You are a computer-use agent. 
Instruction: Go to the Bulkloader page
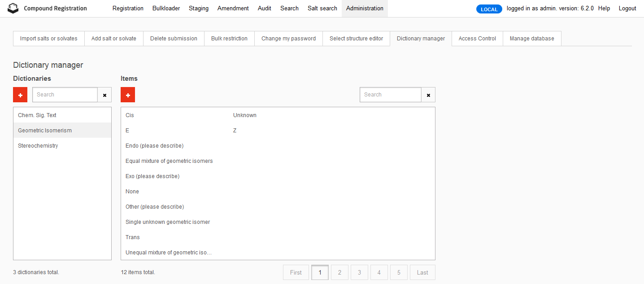point(166,8)
